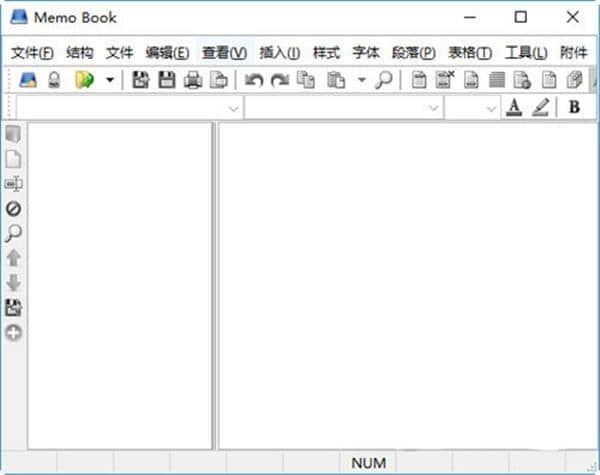
Task: Click the magnifier find icon in top toolbar
Action: click(x=383, y=80)
